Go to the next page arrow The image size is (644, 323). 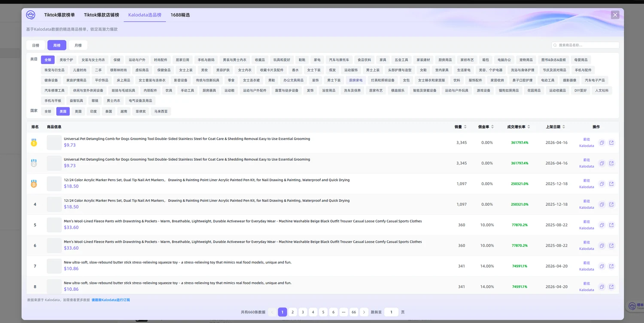(x=364, y=312)
